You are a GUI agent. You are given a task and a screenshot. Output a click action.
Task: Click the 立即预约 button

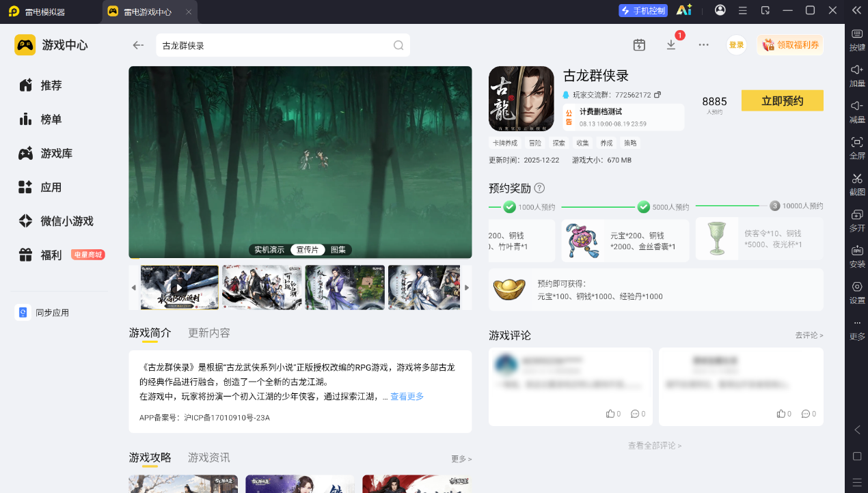pyautogui.click(x=782, y=100)
